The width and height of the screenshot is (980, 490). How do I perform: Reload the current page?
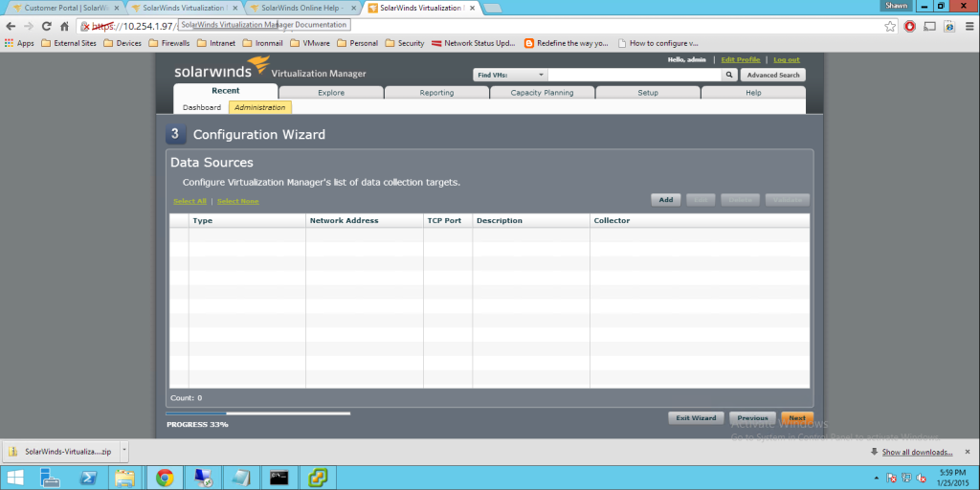[x=46, y=26]
